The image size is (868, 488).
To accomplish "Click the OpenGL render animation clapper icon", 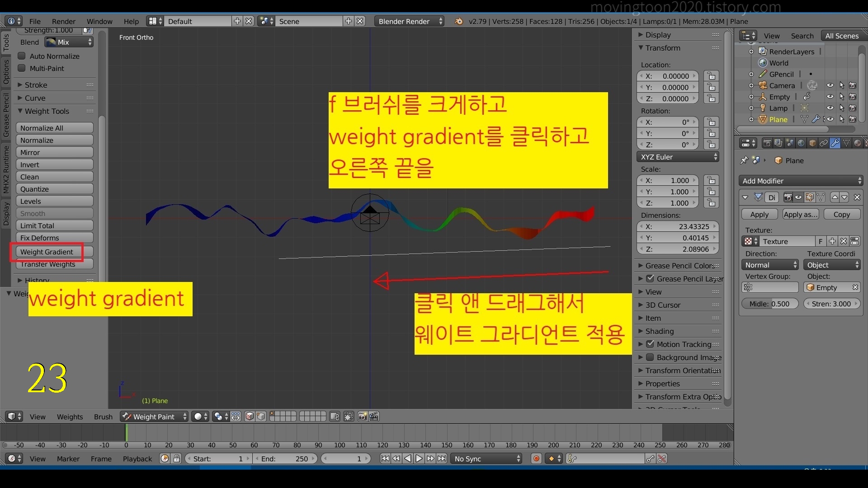I will (374, 417).
